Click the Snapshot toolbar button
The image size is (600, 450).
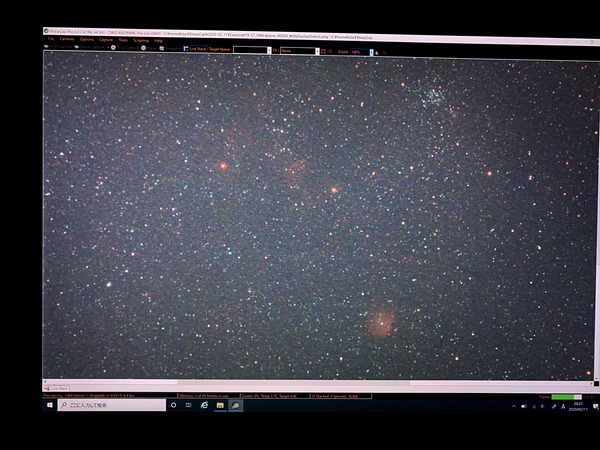point(170,49)
